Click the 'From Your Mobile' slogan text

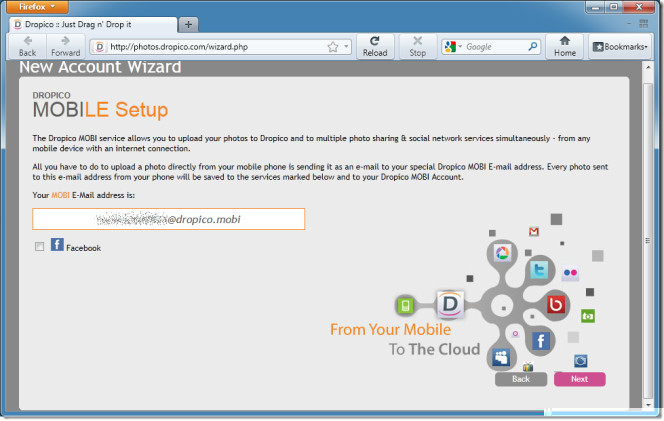point(390,330)
